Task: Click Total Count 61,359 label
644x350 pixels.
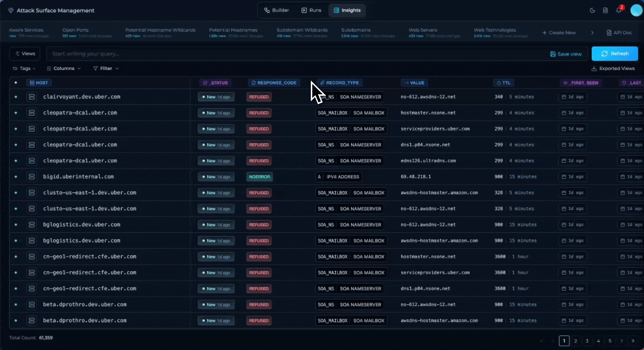Action: pos(31,337)
